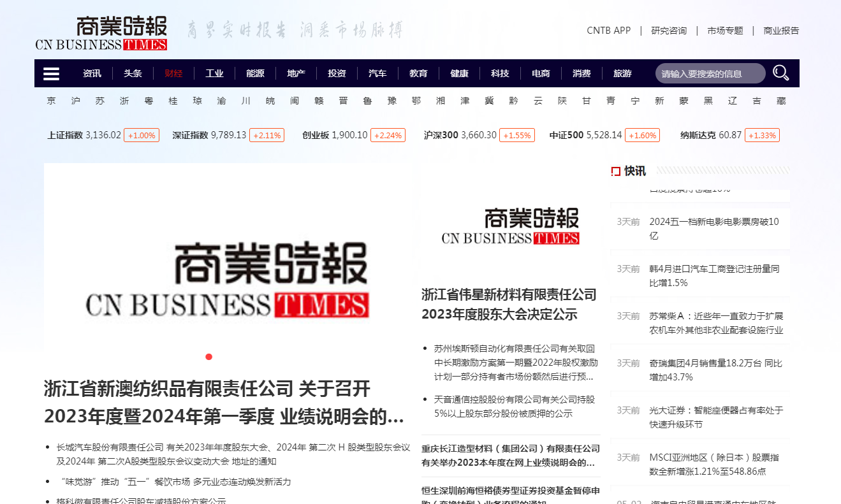The width and height of the screenshot is (841, 504).
Task: Switch to the 投资 section
Action: click(x=337, y=73)
